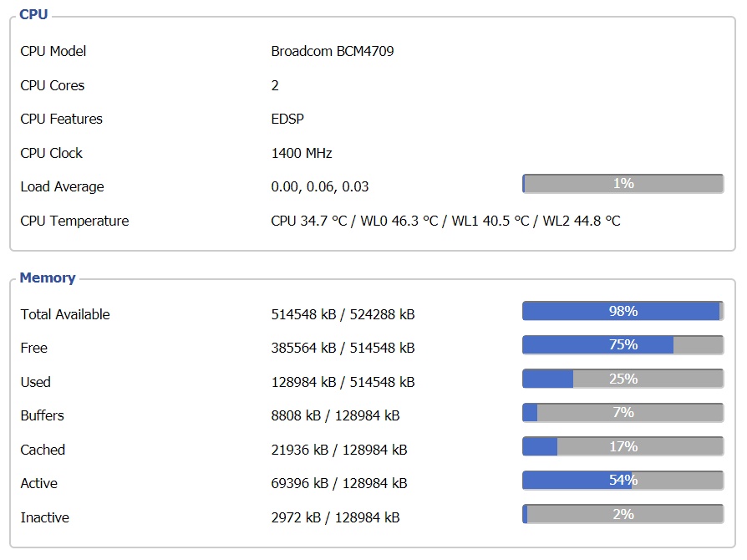Select the Broadcom BCM4709 value
Image resolution: width=747 pixels, height=560 pixels.
coord(333,51)
